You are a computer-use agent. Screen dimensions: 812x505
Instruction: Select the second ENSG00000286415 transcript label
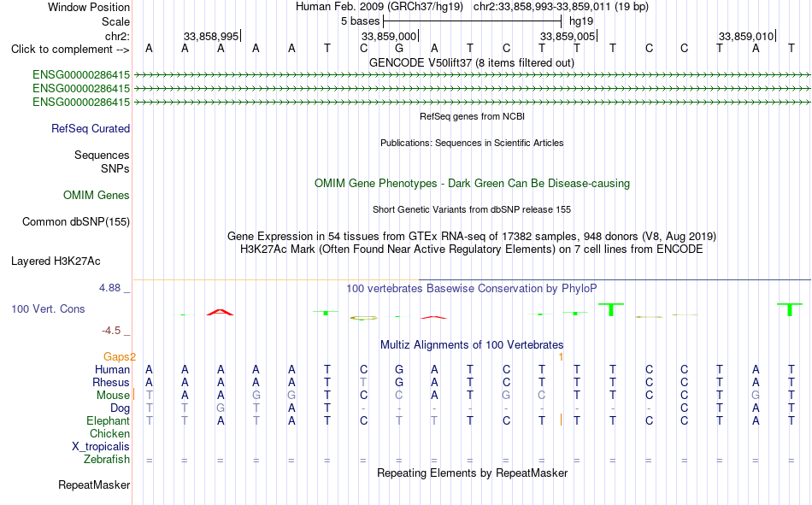[81, 89]
